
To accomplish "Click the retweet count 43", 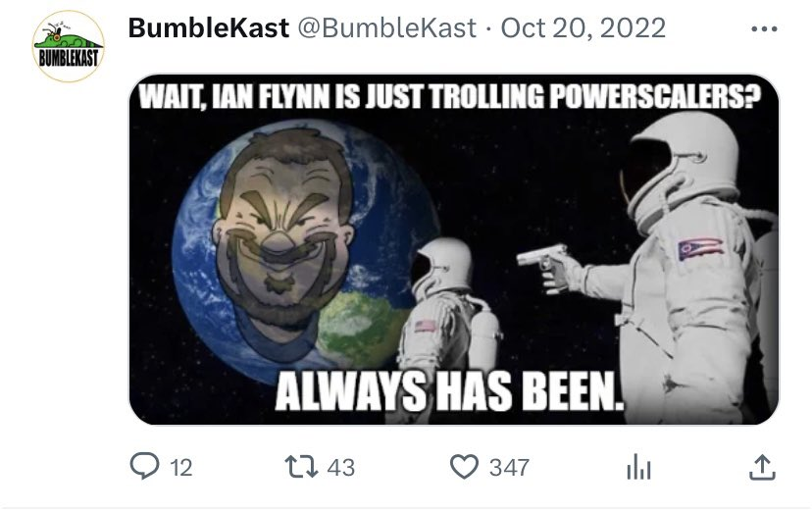I will pyautogui.click(x=339, y=468).
